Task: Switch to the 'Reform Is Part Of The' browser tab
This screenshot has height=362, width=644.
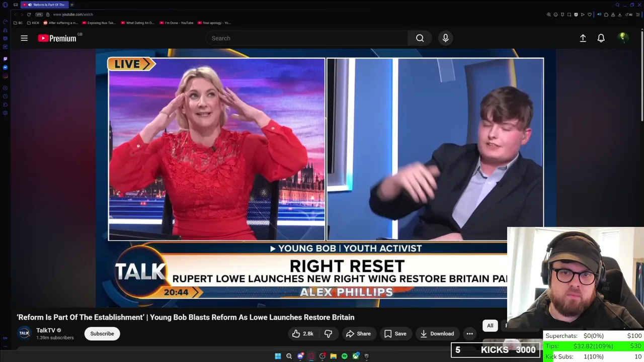Action: [44, 5]
